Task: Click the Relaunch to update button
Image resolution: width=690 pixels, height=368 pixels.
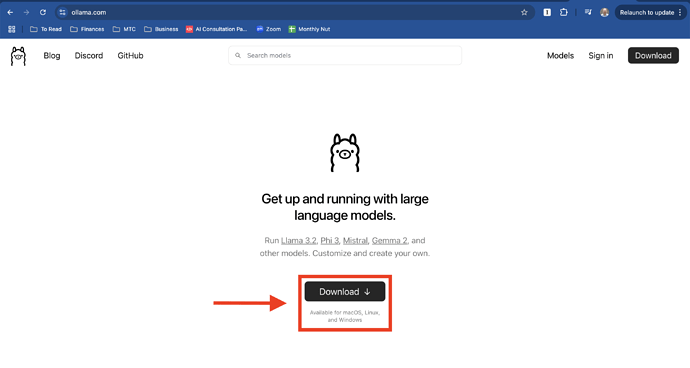Action: pos(646,12)
